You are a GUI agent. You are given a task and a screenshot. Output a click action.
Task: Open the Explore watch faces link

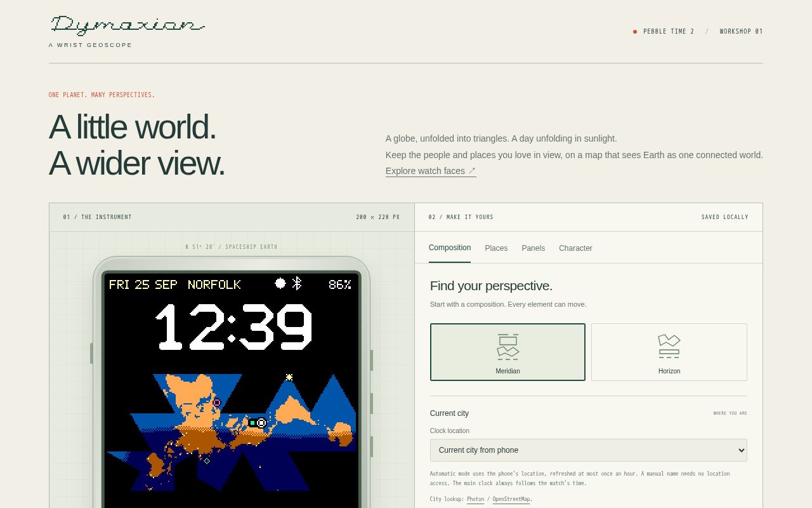click(x=431, y=171)
